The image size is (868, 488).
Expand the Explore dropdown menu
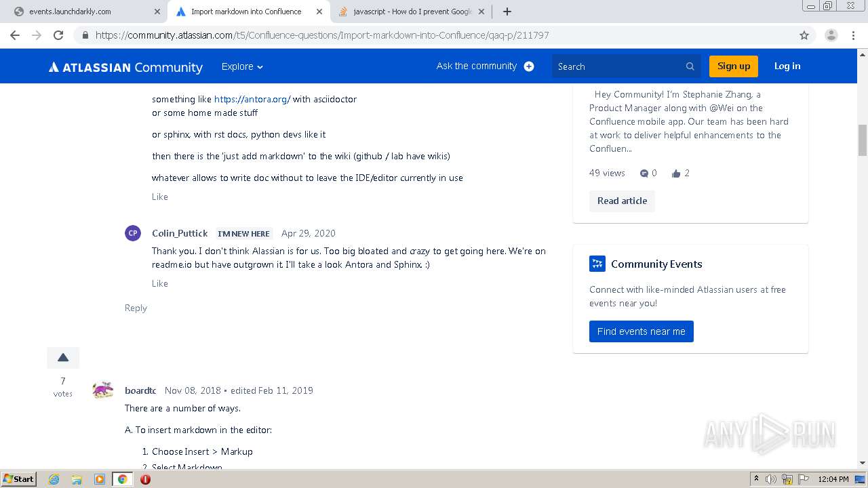click(x=242, y=66)
